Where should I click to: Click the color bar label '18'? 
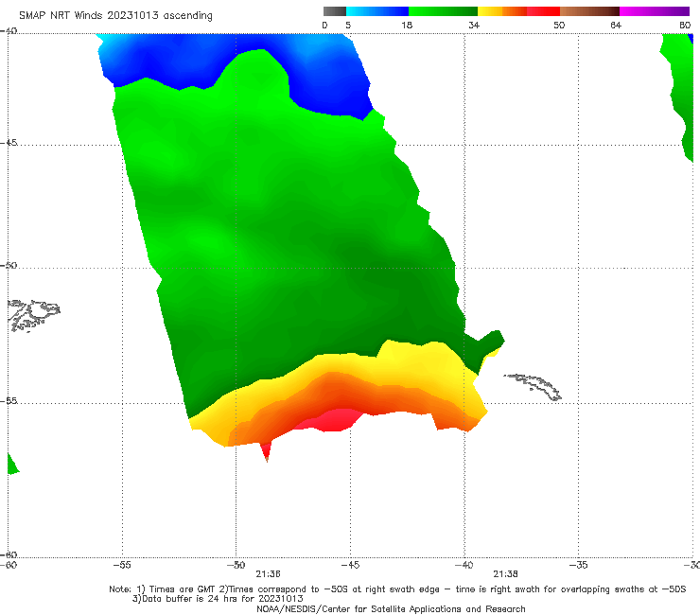[407, 25]
